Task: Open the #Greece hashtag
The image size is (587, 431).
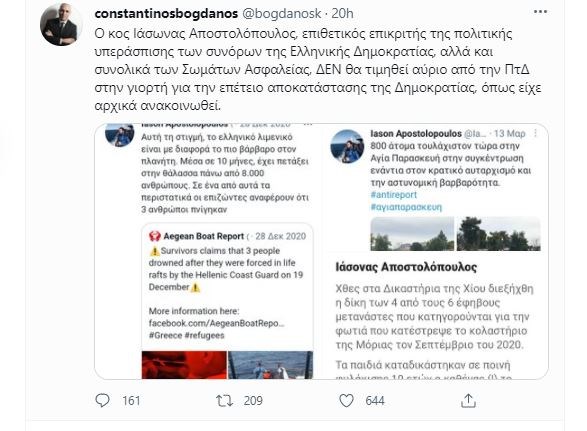Action: [x=165, y=335]
